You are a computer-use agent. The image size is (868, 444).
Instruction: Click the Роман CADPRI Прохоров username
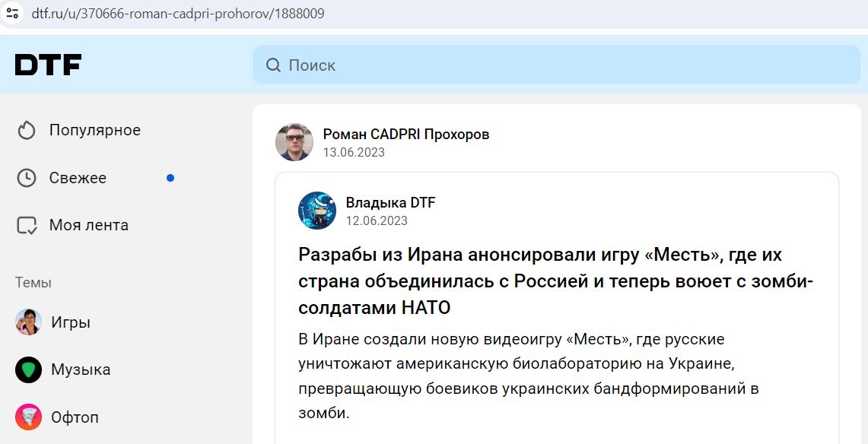click(405, 134)
